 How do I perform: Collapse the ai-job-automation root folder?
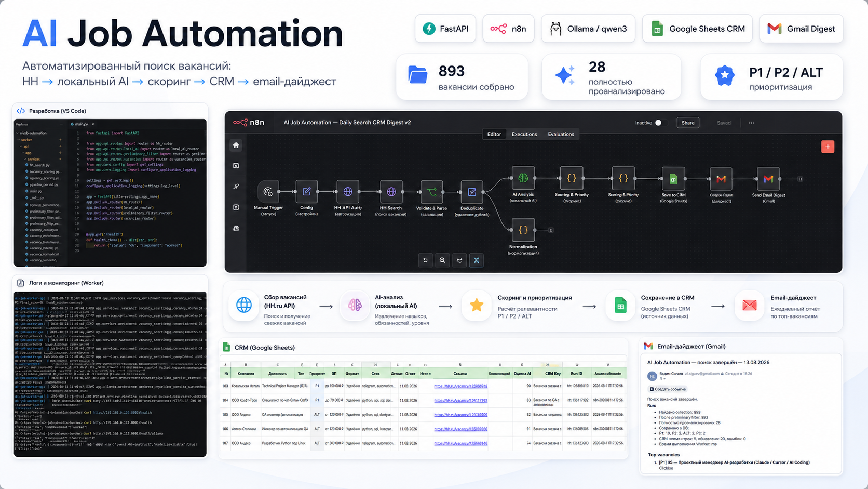click(x=17, y=134)
